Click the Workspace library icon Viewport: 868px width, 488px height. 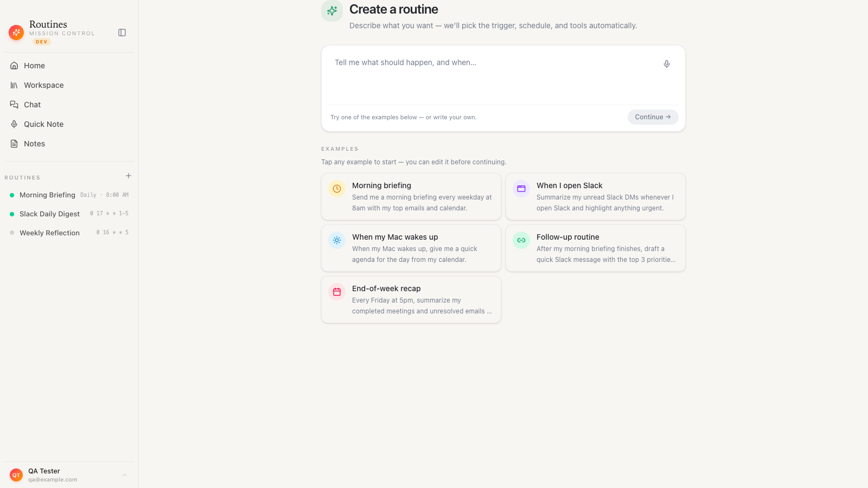pos(14,85)
